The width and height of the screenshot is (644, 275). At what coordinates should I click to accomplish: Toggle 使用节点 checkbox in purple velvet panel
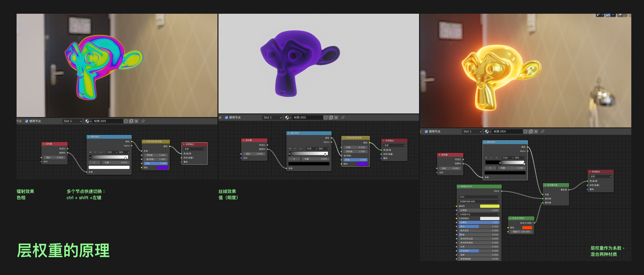pyautogui.click(x=227, y=118)
